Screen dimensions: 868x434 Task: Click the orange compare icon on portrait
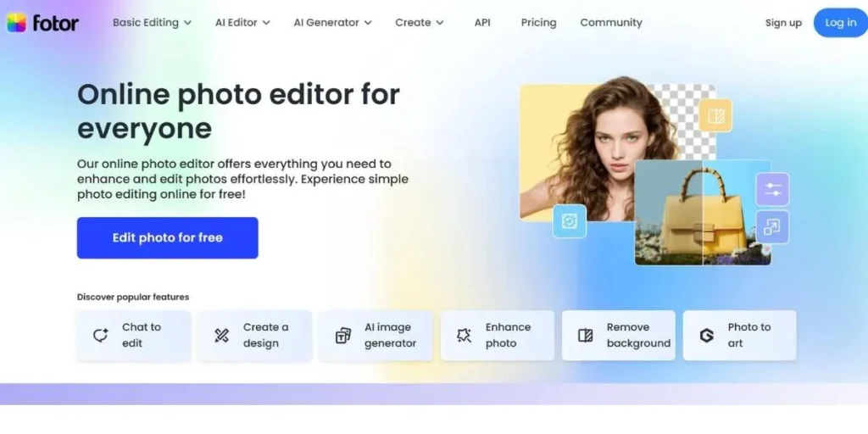[x=715, y=116]
